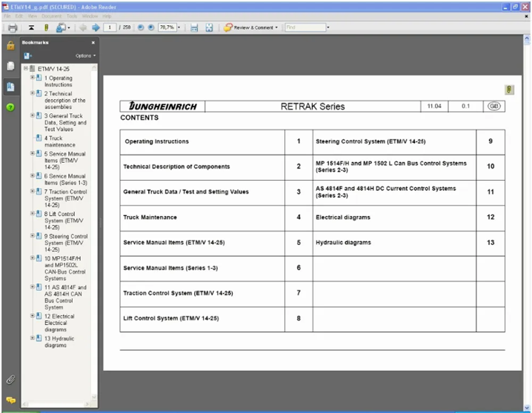
Task: Click the Zoom out minus button
Action: point(141,27)
